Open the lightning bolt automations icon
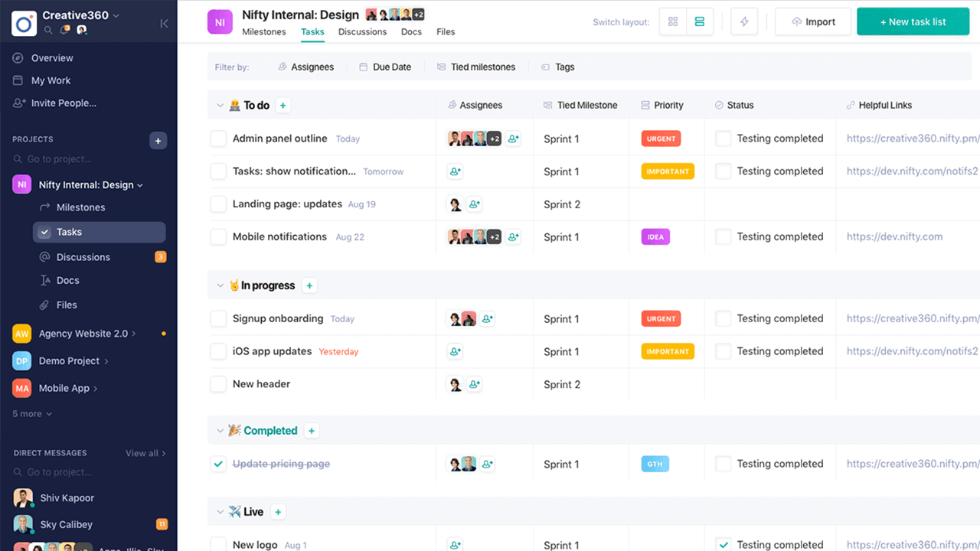Image resolution: width=980 pixels, height=551 pixels. (744, 22)
